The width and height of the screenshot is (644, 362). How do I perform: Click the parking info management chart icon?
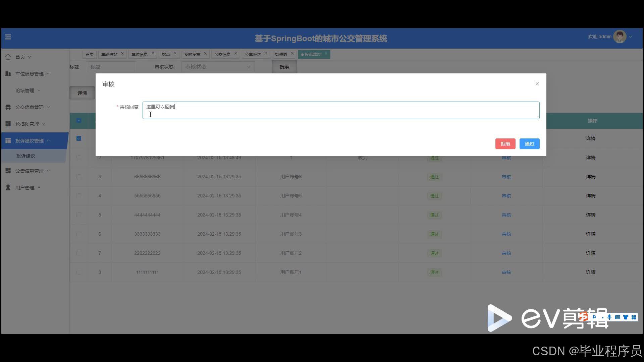coord(8,73)
